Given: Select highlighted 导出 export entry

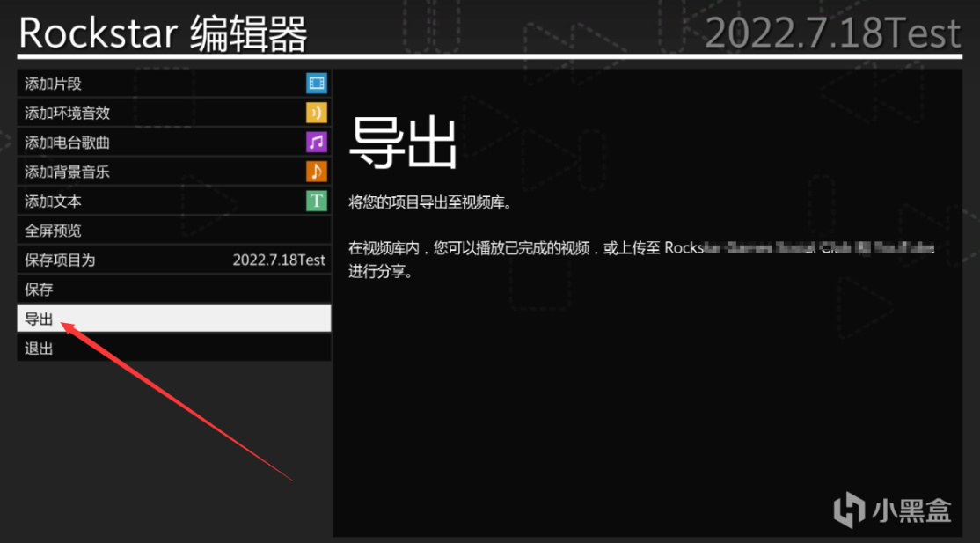Looking at the screenshot, I should (174, 319).
